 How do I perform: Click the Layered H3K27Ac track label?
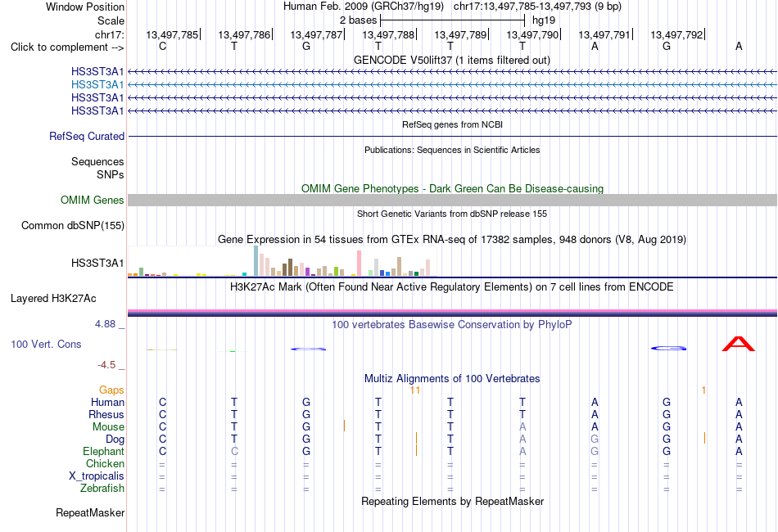(x=53, y=299)
